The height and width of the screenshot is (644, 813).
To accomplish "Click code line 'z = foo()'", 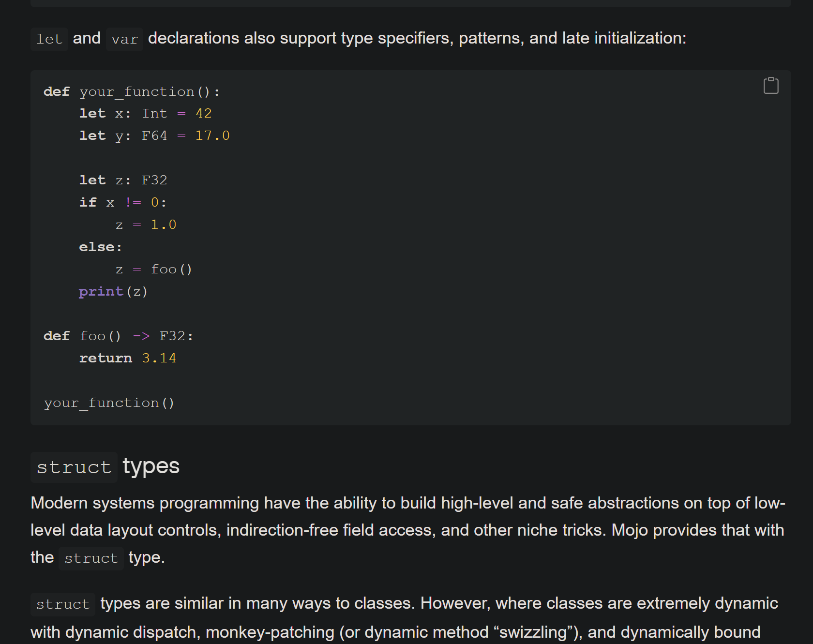I will [x=154, y=269].
